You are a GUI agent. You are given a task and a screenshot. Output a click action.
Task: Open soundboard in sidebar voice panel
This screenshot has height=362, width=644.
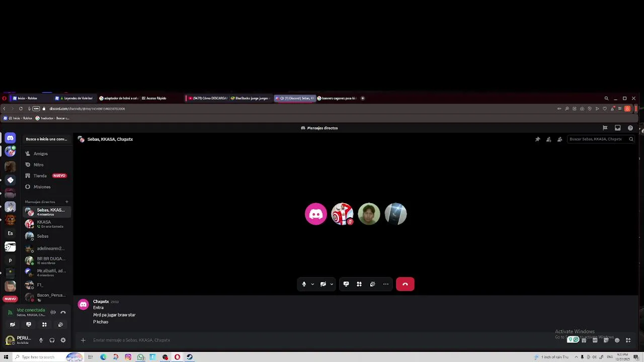coord(60,324)
